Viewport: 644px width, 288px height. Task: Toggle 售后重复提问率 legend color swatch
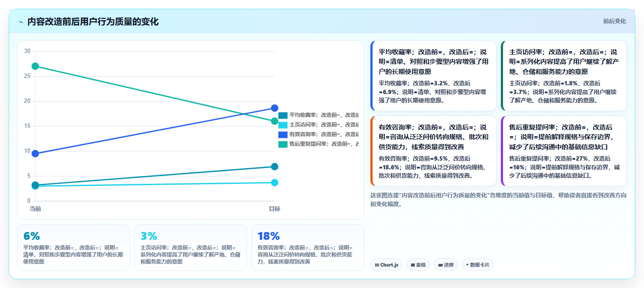[x=283, y=144]
